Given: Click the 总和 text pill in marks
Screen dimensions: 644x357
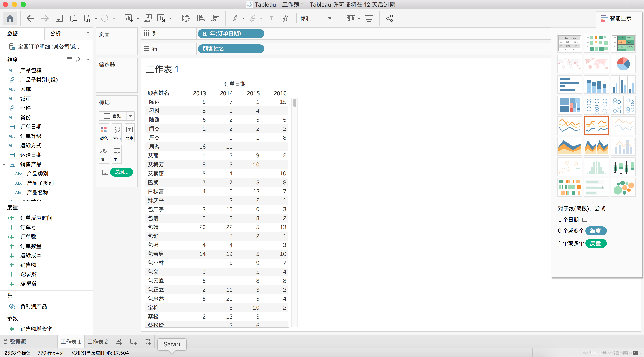Looking at the screenshot, I should tap(122, 172).
